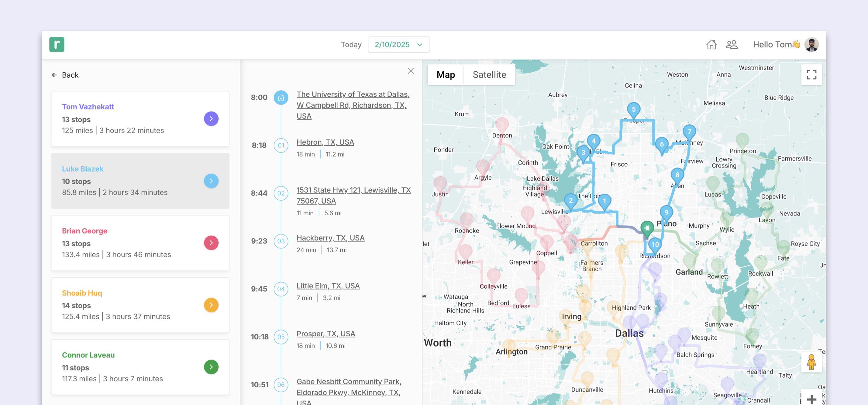Click blue map pin number 3
Viewport: 868px width, 405px height.
583,154
